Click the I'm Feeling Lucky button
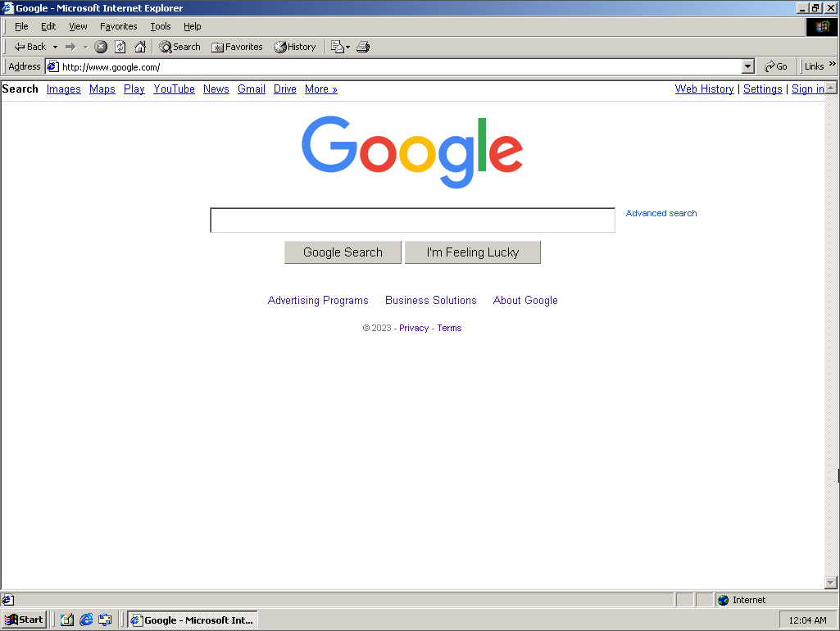 point(473,252)
